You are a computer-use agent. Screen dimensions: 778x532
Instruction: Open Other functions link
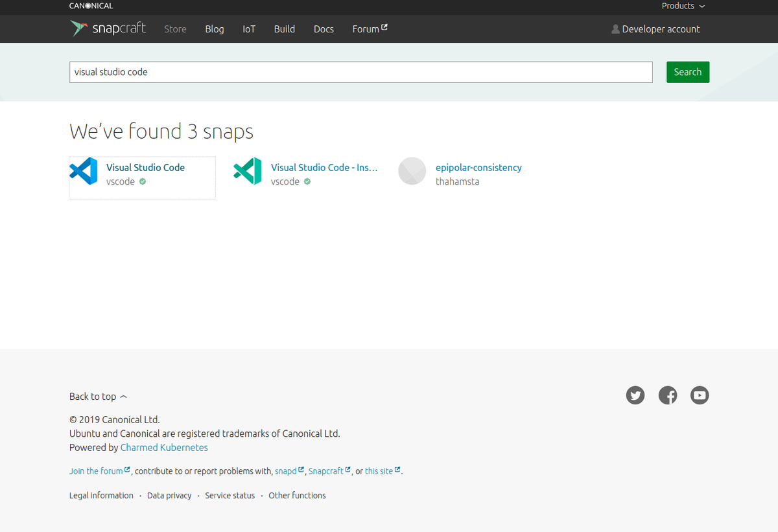297,496
